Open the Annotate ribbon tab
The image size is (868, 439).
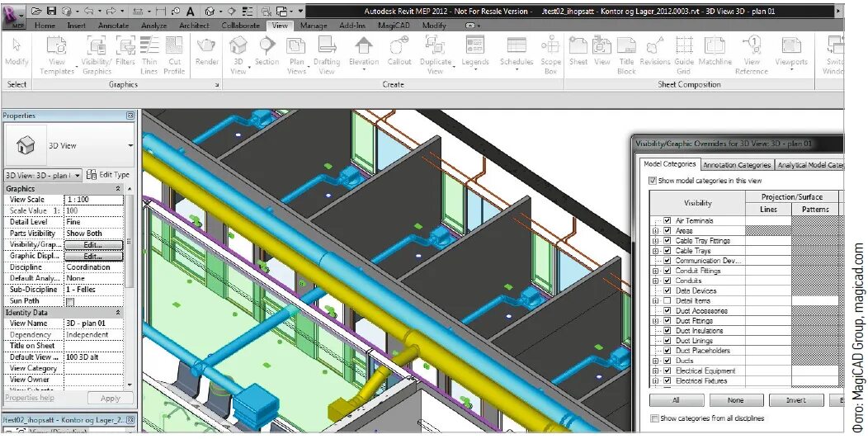113,26
